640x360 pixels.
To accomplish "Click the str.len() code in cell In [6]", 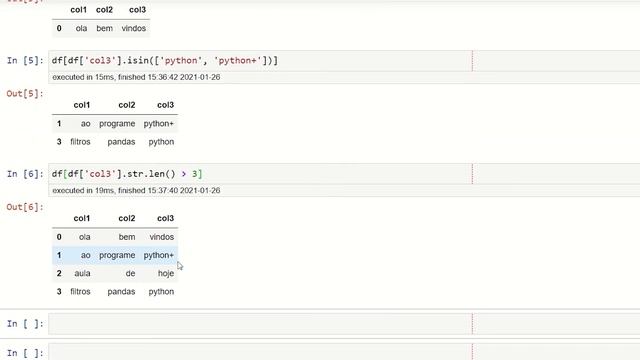I will [127, 174].
